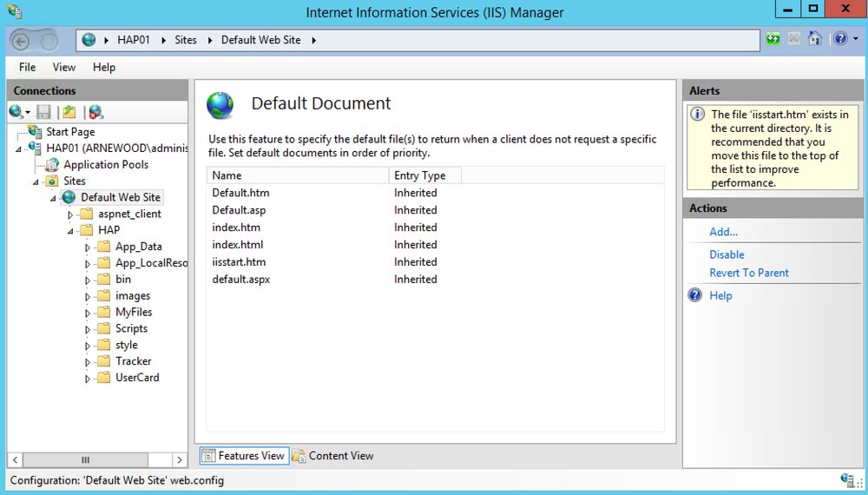Viewport: 868px width, 495px height.
Task: Click the breadcrumb arrow after Default Web Site
Action: click(x=314, y=40)
